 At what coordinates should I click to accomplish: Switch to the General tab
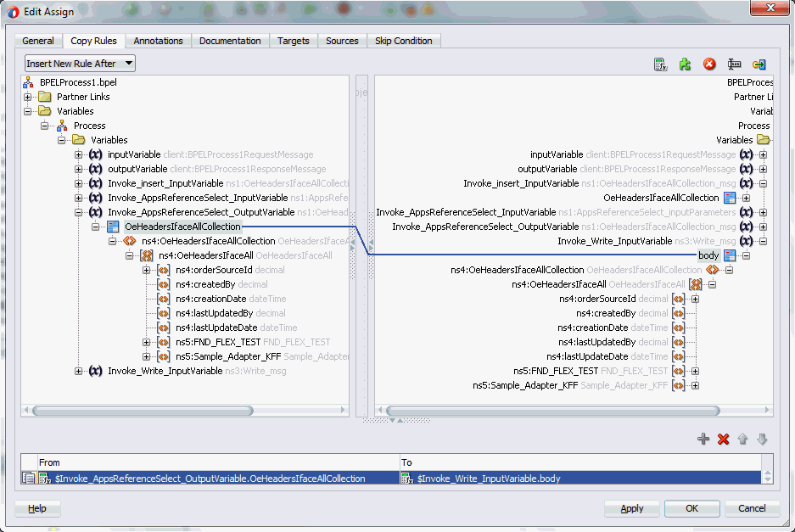click(x=38, y=41)
